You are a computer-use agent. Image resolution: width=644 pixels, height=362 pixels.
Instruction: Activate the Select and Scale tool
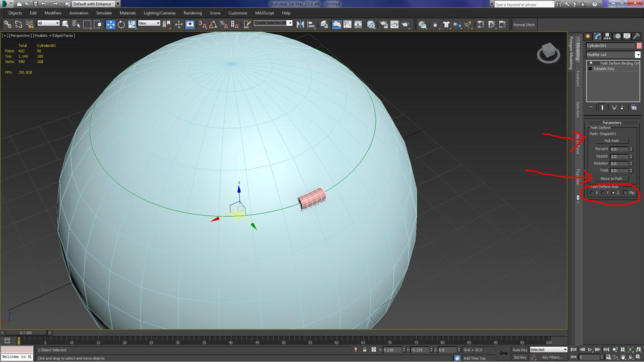(x=132, y=24)
